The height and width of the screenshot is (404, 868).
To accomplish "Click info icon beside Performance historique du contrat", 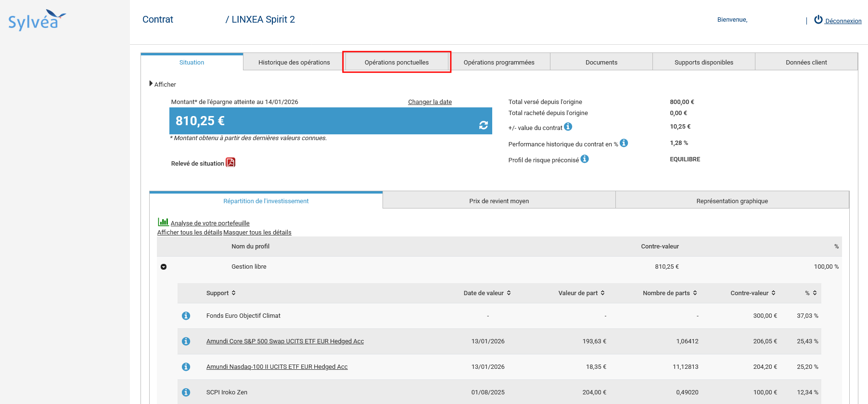I will coord(624,143).
